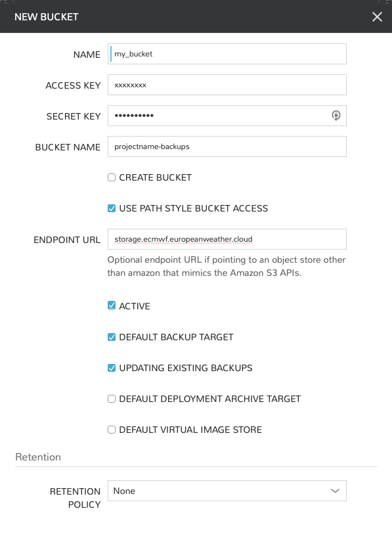Focus the Name input field
The image size is (392, 540).
227,54
